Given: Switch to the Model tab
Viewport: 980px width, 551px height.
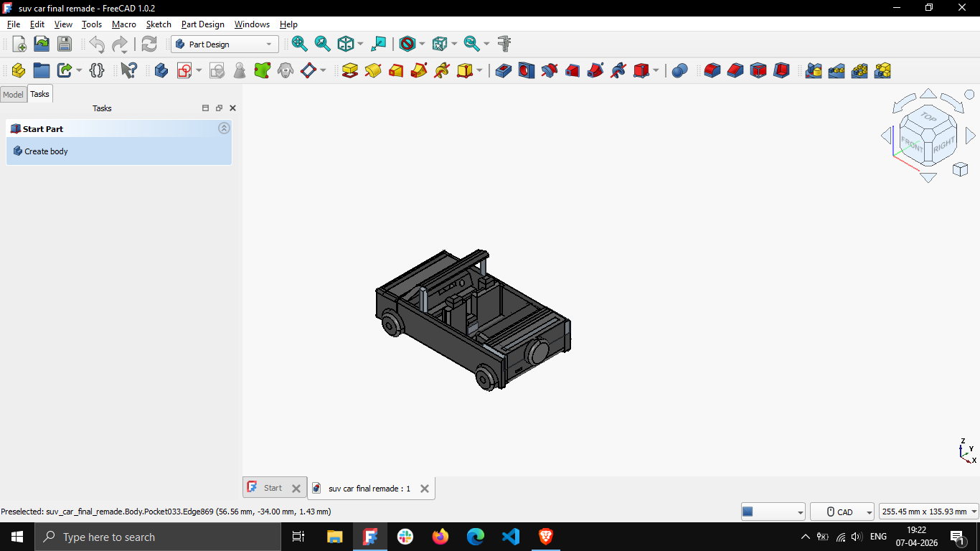Looking at the screenshot, I should coord(13,94).
